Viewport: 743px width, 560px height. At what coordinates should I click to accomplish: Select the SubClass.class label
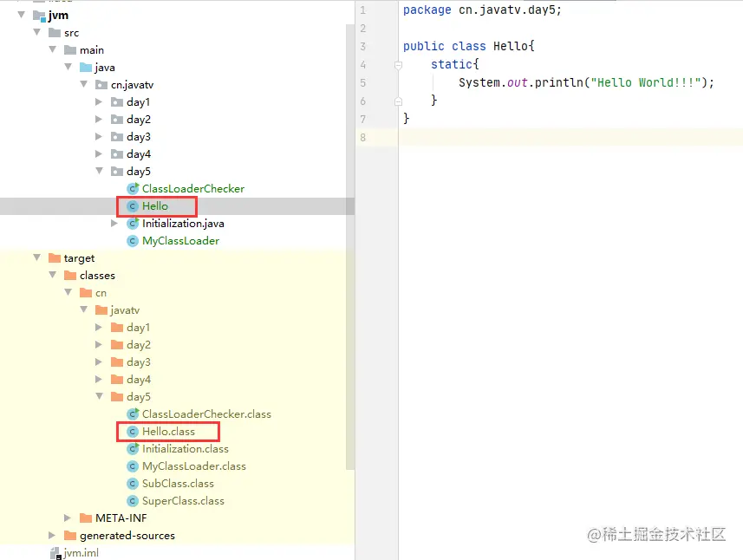178,484
